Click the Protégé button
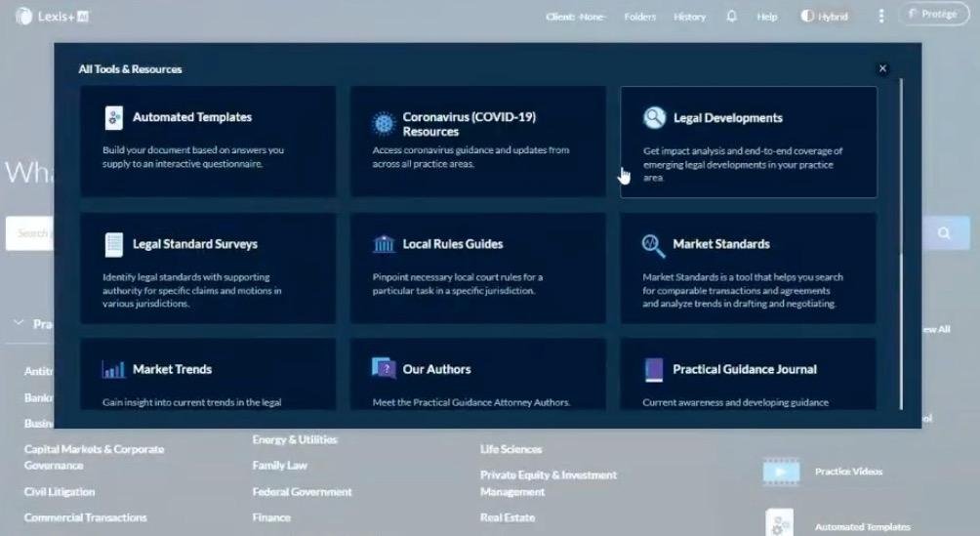 pos(933,15)
